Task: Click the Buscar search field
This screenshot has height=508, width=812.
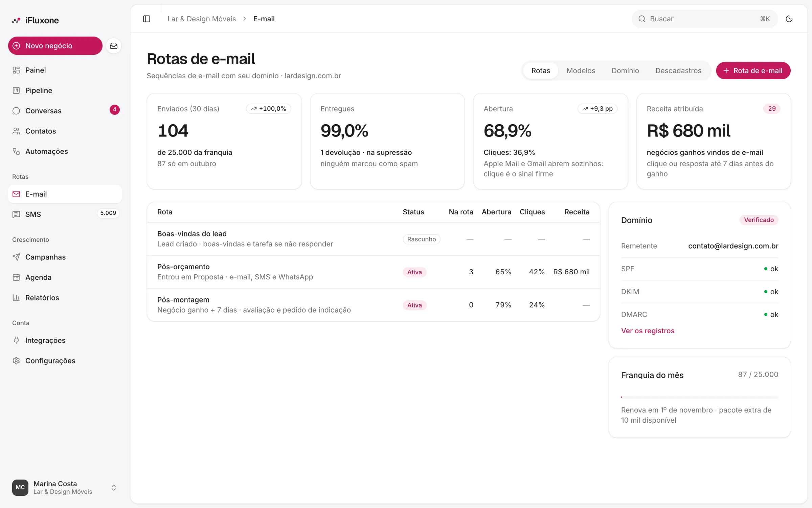Action: point(705,19)
